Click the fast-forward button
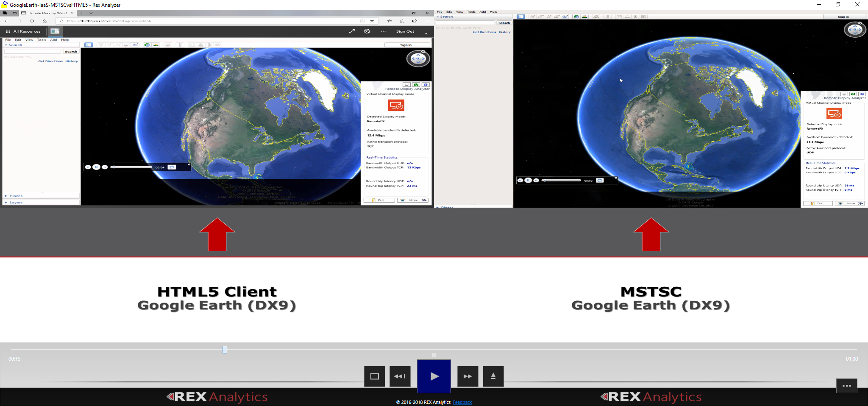Screen dimensions: 868x406 pyautogui.click(x=467, y=376)
